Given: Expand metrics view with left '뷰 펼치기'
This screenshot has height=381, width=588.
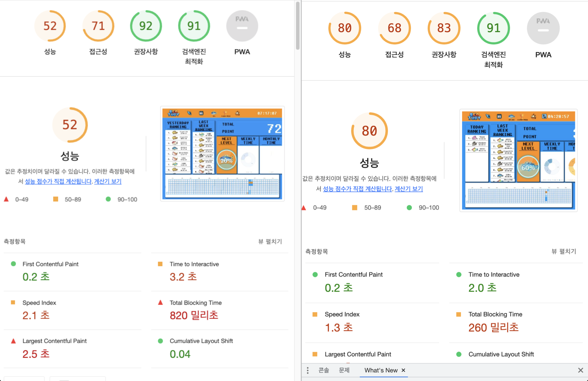Looking at the screenshot, I should pos(270,241).
